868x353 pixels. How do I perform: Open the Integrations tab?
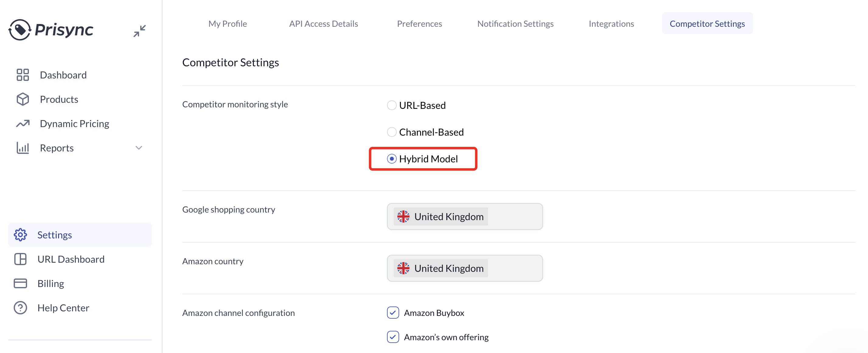pyautogui.click(x=611, y=24)
